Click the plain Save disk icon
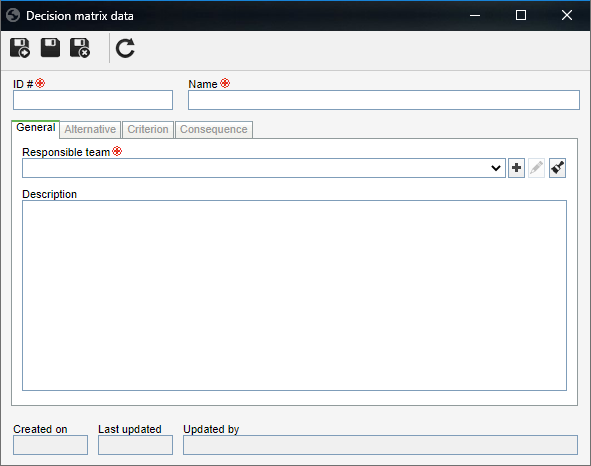The image size is (591, 466). [50, 48]
